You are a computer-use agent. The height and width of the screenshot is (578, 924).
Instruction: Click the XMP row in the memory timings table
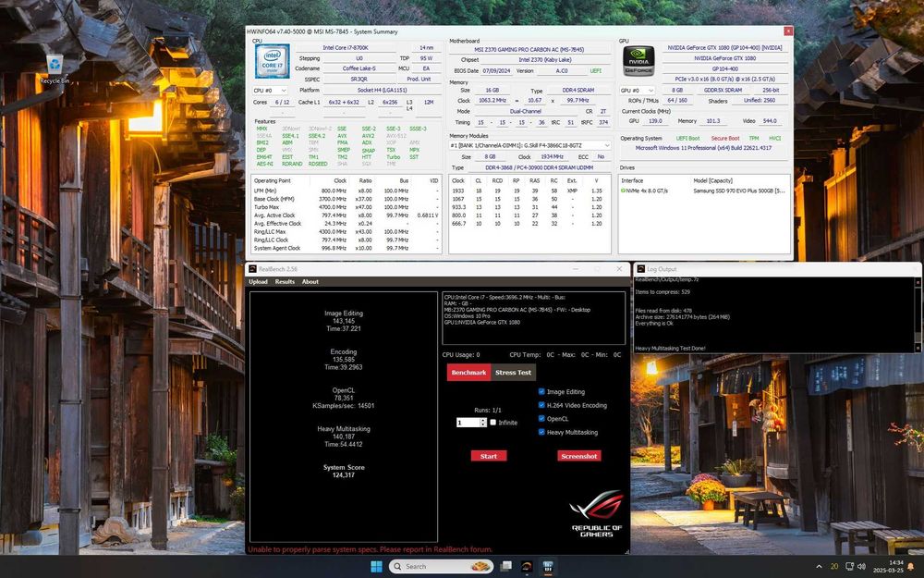click(x=529, y=191)
